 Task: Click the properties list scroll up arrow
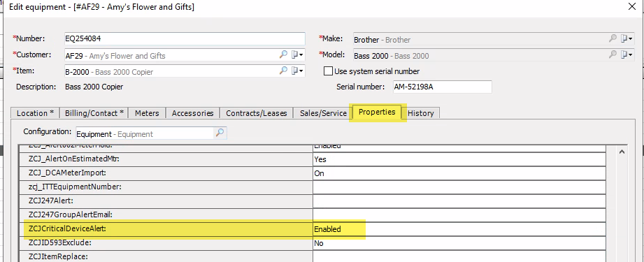(622, 152)
